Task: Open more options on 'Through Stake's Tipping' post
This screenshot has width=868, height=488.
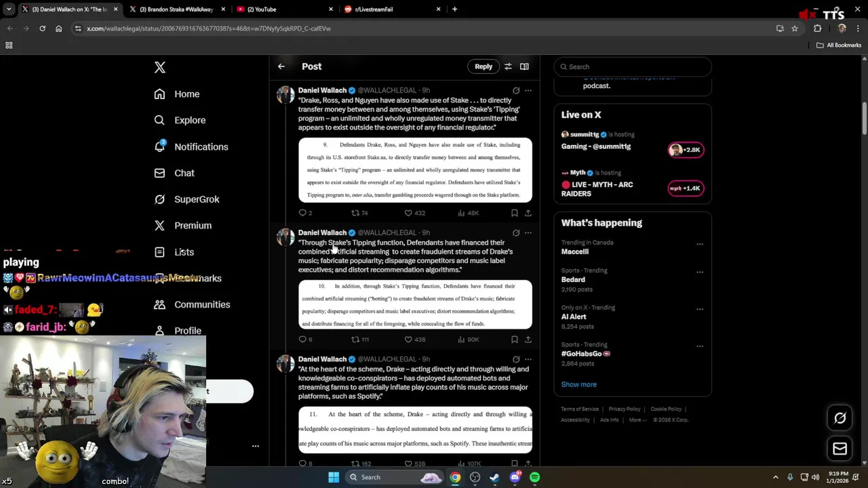Action: (x=528, y=232)
